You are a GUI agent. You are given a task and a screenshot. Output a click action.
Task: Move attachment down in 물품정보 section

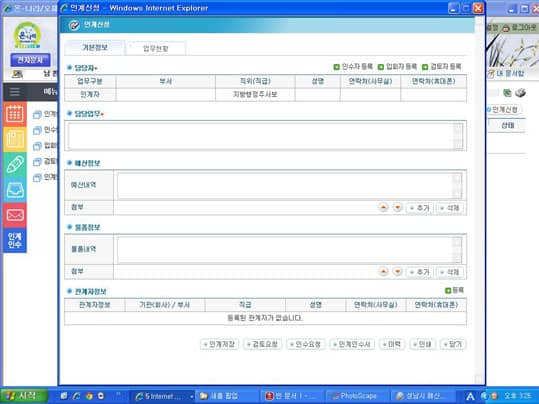point(397,272)
